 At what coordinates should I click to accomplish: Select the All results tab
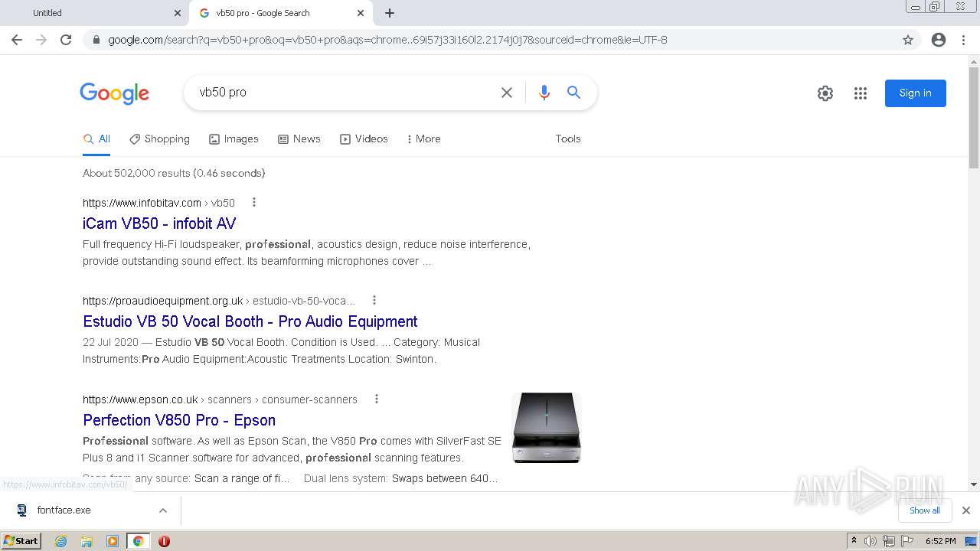[96, 139]
